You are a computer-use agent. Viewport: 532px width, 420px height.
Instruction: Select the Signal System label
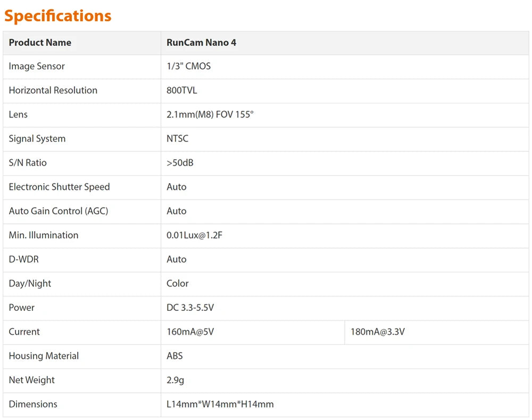[x=37, y=139]
